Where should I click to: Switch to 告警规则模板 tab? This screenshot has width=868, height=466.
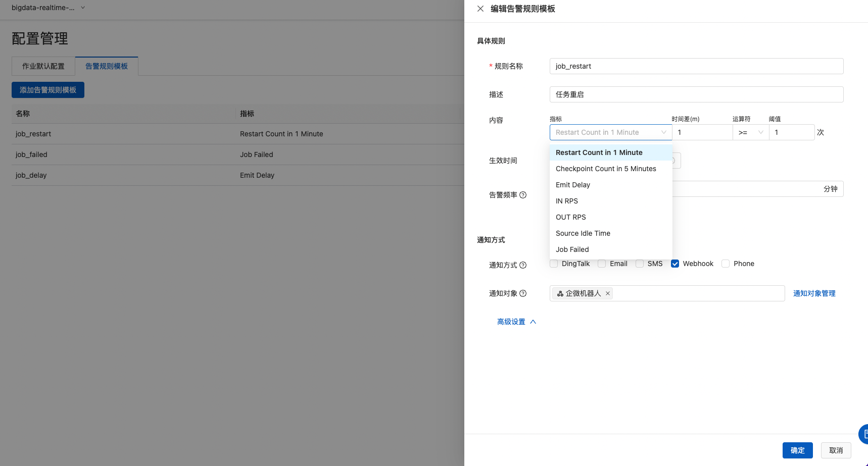tap(107, 66)
